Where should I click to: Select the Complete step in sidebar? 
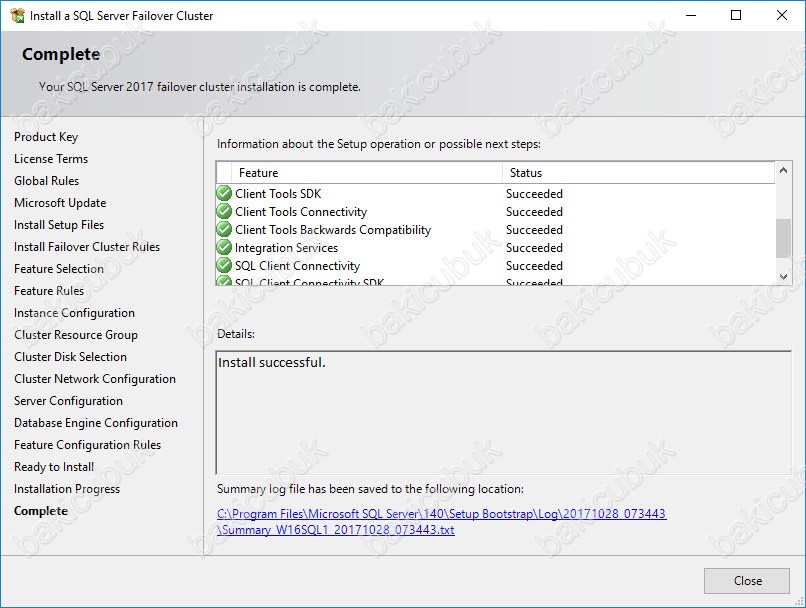[x=41, y=511]
